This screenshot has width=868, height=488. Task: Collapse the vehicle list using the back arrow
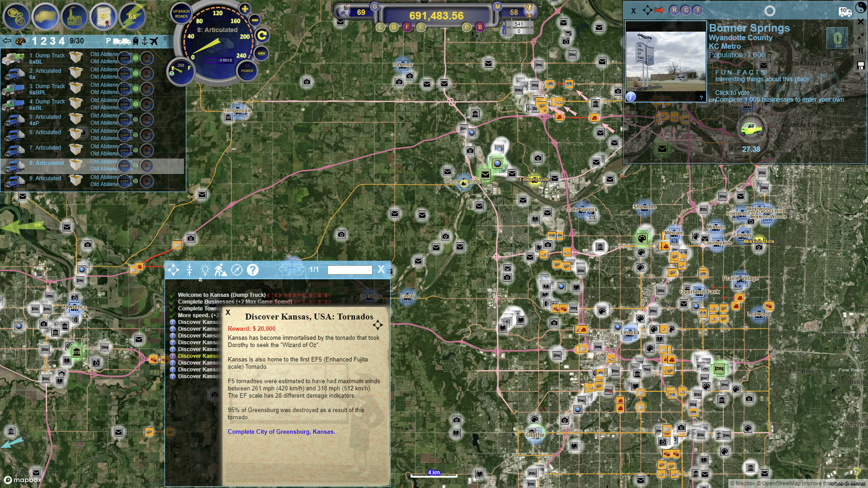click(x=7, y=40)
